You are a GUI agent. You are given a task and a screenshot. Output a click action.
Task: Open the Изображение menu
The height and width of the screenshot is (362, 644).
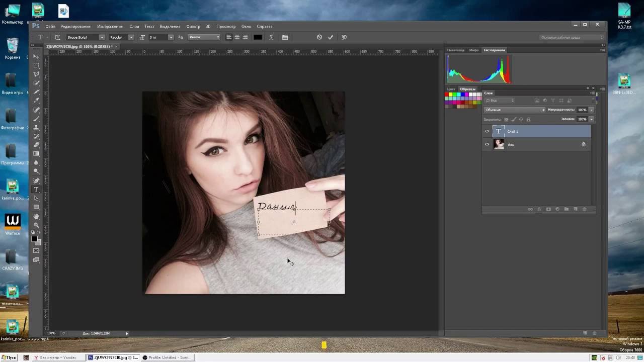coord(110,26)
